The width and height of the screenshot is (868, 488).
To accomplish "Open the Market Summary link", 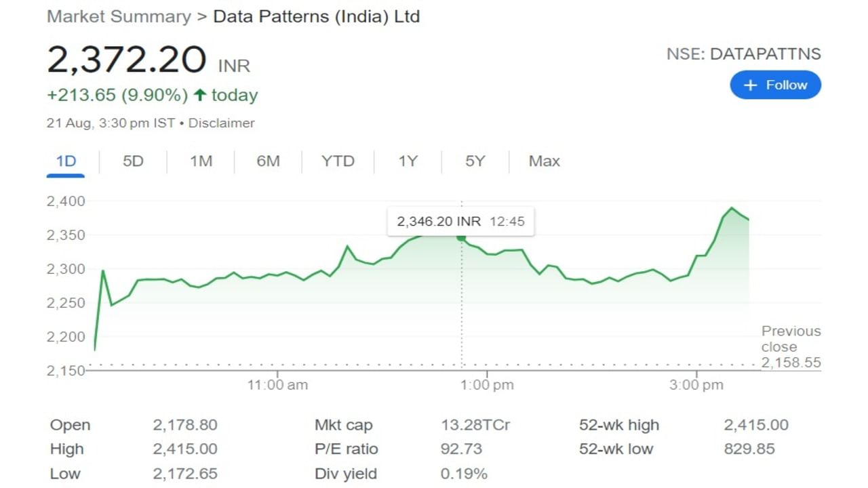I will tap(119, 16).
